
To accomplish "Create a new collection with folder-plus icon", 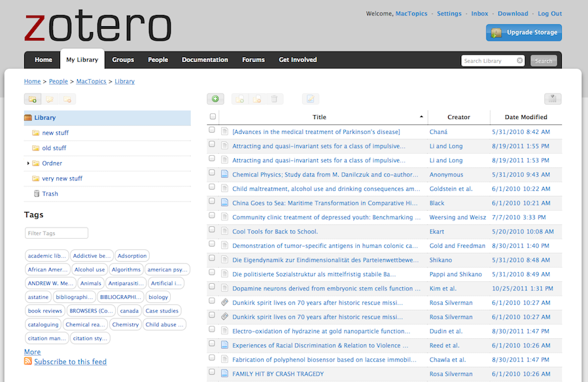I will tap(33, 99).
